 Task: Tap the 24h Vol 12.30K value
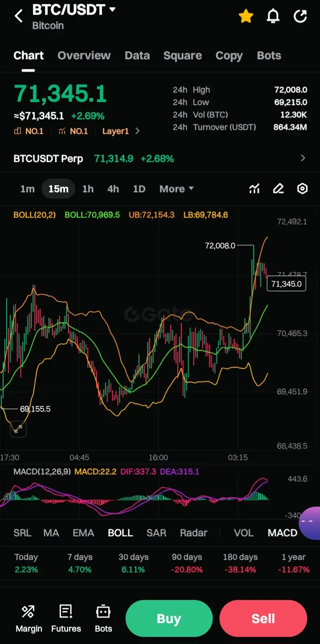coord(293,115)
